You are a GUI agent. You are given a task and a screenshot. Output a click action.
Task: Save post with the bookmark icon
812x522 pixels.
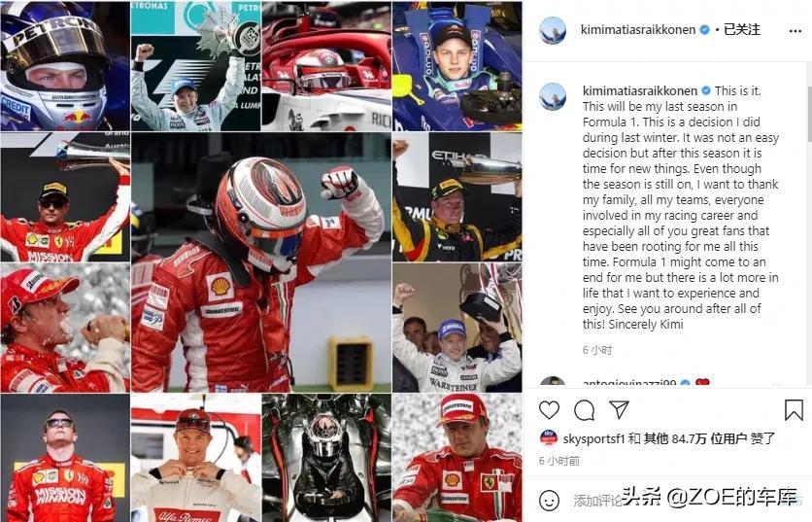coord(794,410)
